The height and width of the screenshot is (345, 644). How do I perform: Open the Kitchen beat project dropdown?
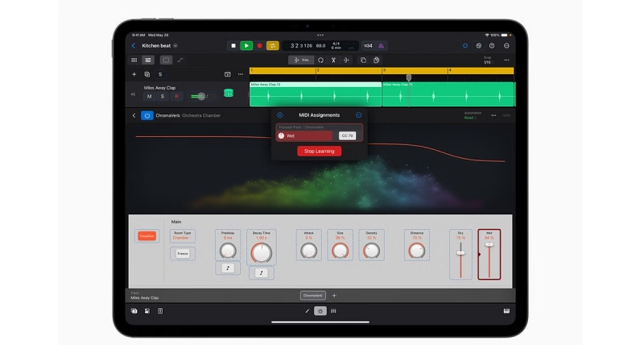pos(175,46)
